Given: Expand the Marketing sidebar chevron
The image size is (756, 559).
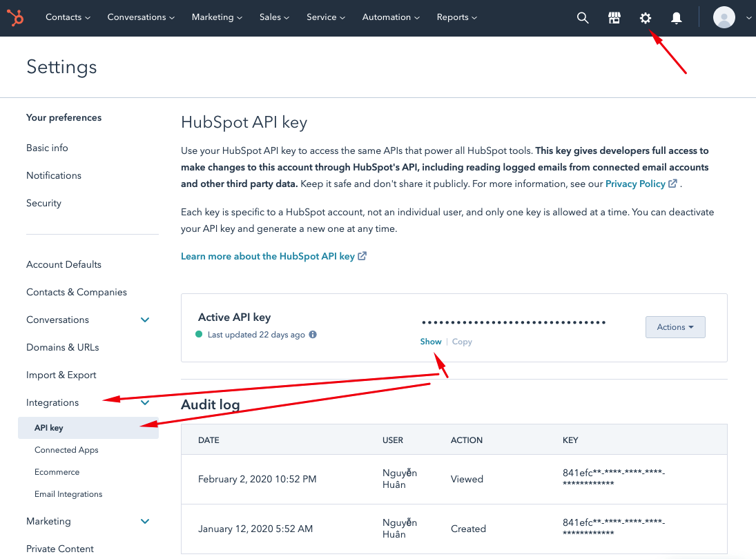Looking at the screenshot, I should (145, 522).
